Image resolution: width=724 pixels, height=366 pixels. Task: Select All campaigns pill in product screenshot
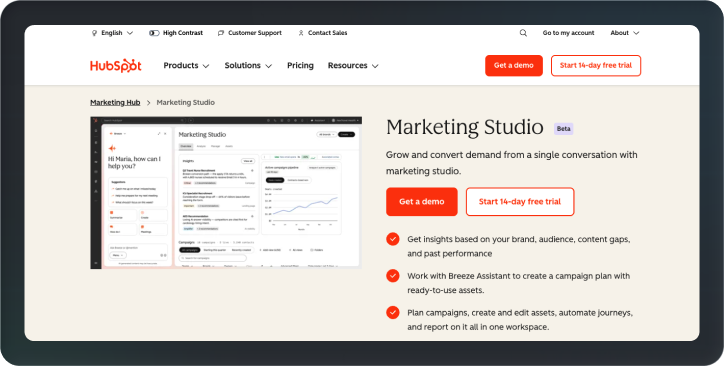pyautogui.click(x=190, y=250)
